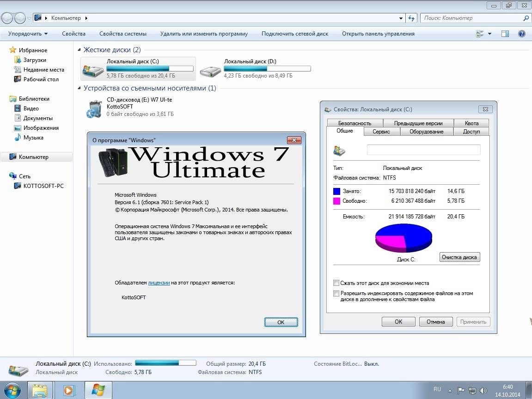Open recent pages dropdown next to navigation arrows
Image resolution: width=532 pixels, height=399 pixels.
(29, 18)
